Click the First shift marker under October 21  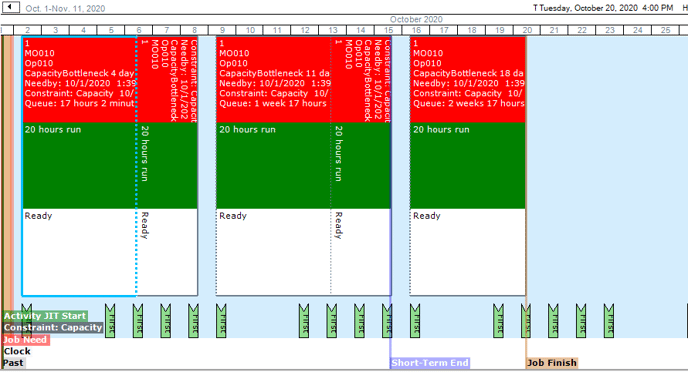pyautogui.click(x=553, y=321)
